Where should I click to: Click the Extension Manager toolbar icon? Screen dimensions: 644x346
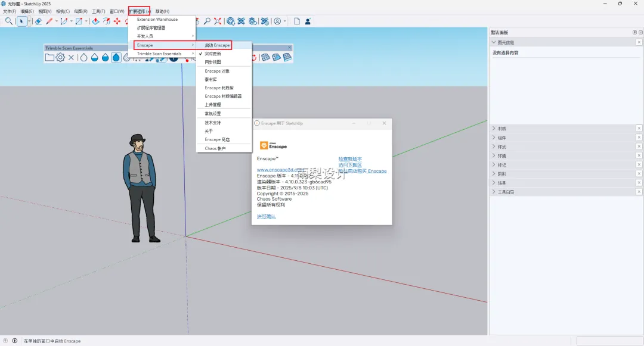coord(265,21)
